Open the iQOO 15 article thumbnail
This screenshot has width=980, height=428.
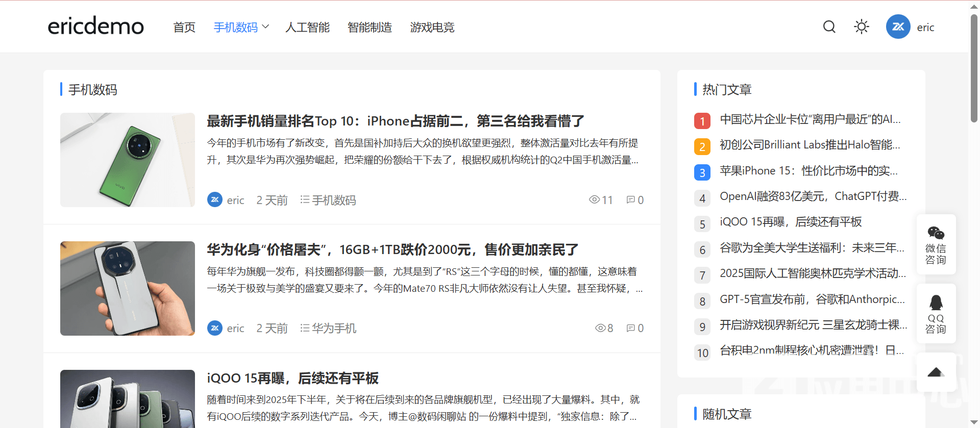click(128, 399)
